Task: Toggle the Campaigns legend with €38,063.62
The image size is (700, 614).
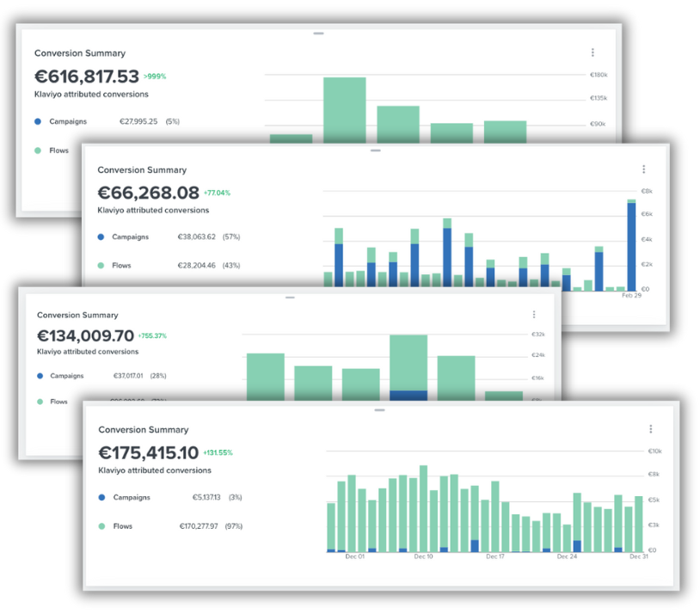Action: pyautogui.click(x=129, y=236)
